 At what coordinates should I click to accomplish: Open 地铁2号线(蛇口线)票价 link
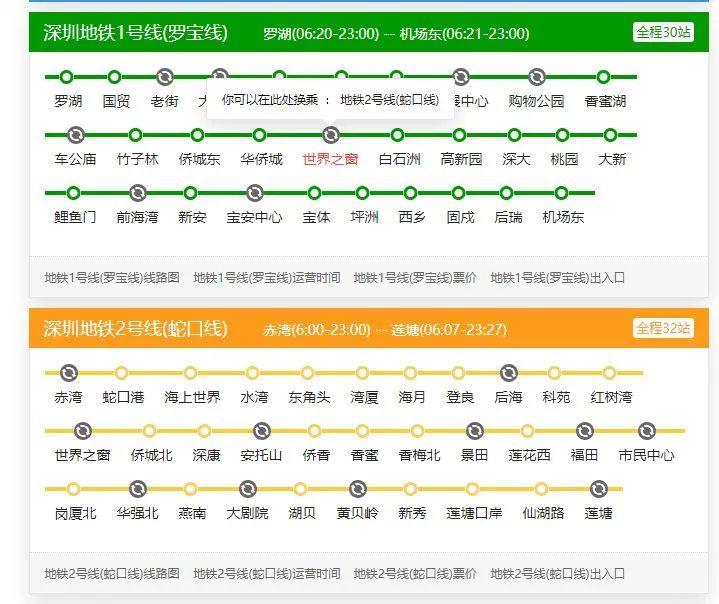click(x=415, y=573)
